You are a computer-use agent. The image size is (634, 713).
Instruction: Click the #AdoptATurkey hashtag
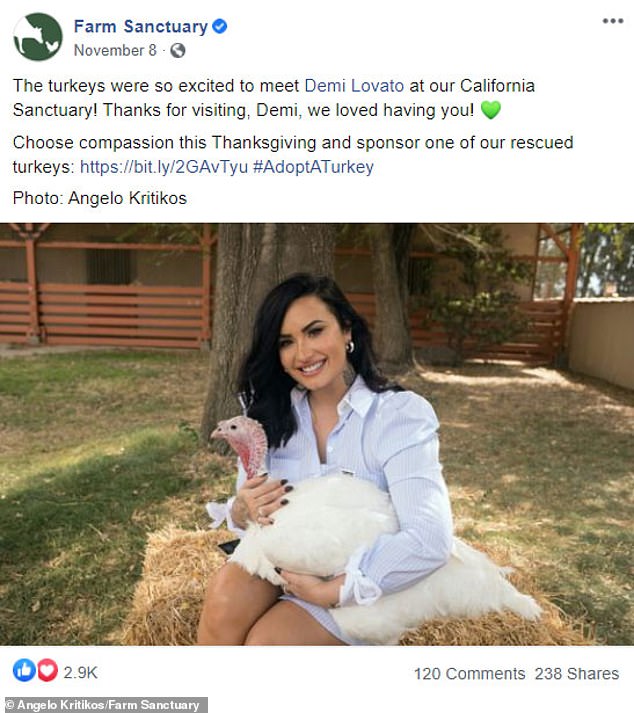[x=313, y=167]
